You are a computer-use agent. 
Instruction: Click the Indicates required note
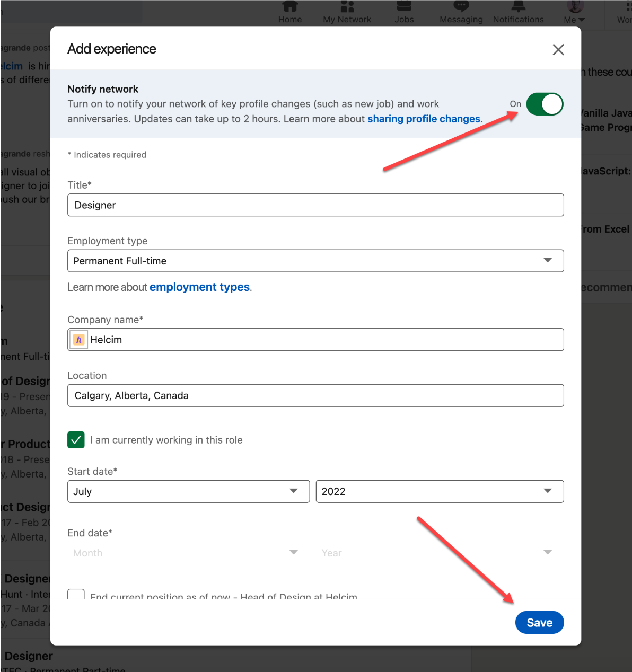click(107, 155)
